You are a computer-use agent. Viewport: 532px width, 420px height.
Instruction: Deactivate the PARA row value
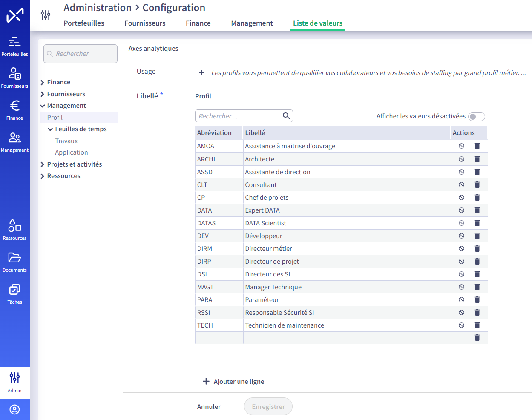click(x=461, y=300)
